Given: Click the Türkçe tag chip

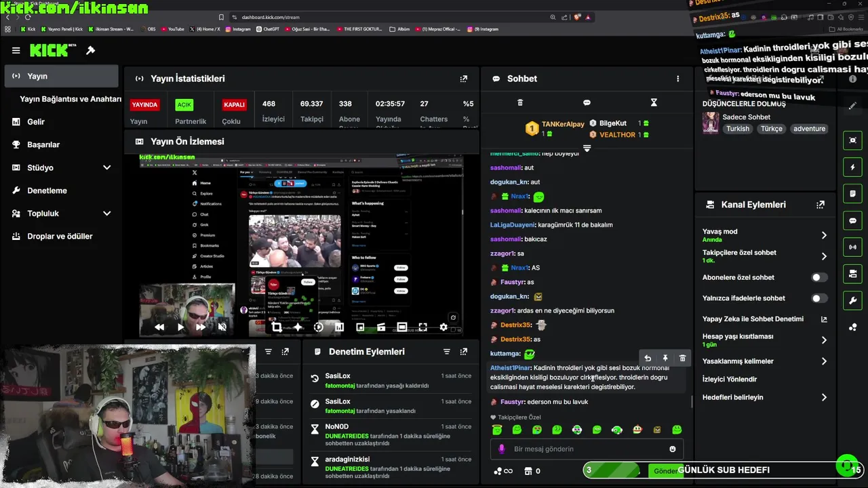Looking at the screenshot, I should pos(772,129).
